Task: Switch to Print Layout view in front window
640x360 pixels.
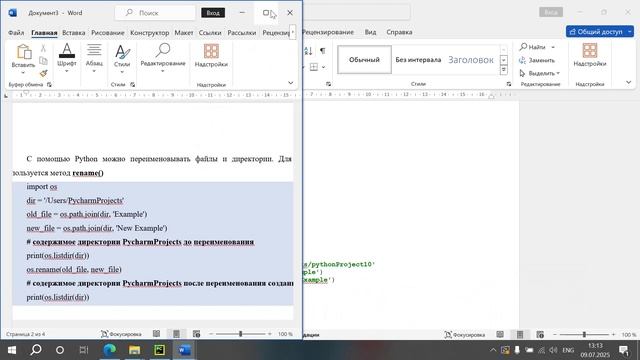Action: [x=176, y=334]
